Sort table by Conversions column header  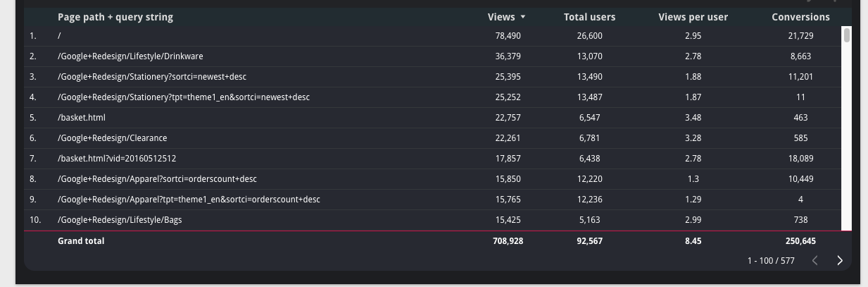[x=800, y=17]
